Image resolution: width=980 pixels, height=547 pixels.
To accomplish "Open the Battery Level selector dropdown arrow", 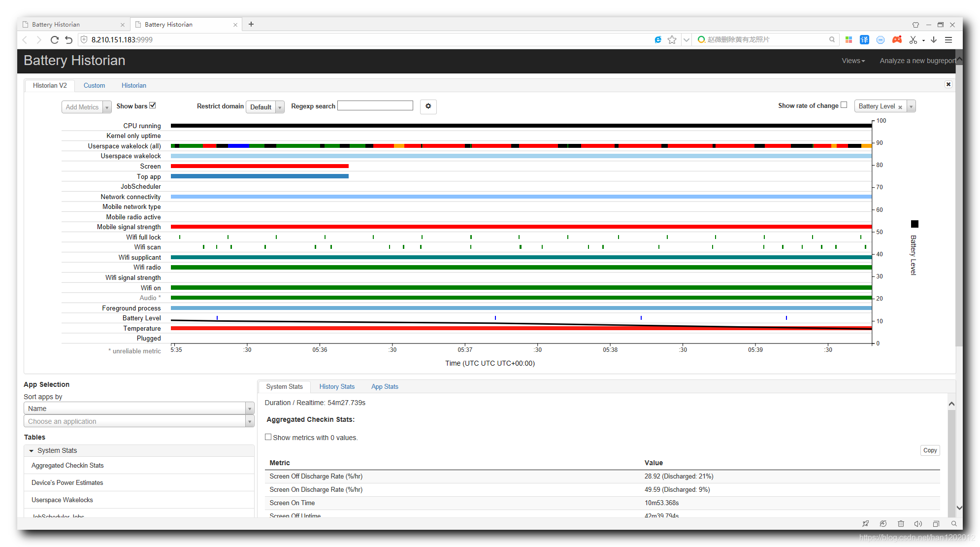I will [x=911, y=106].
